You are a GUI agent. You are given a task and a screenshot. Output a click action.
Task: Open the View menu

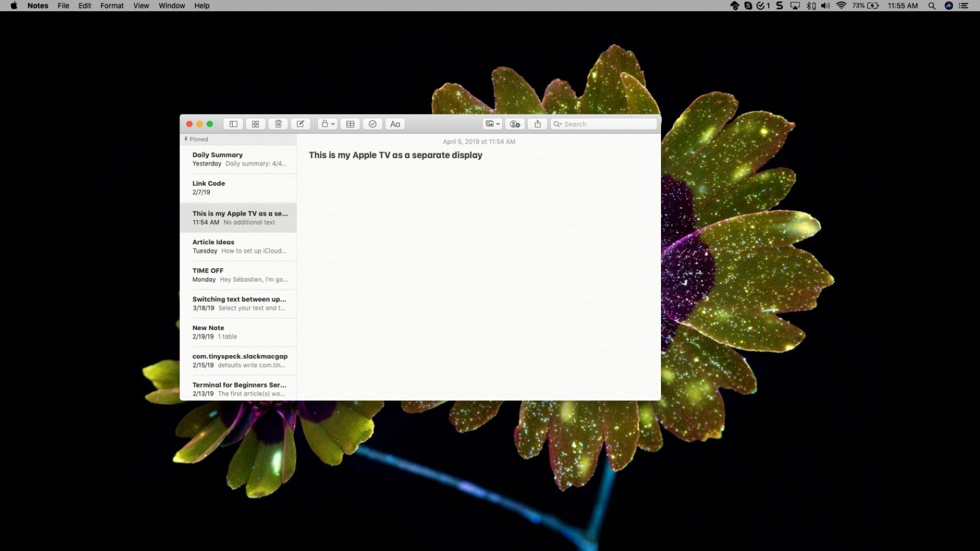(141, 6)
